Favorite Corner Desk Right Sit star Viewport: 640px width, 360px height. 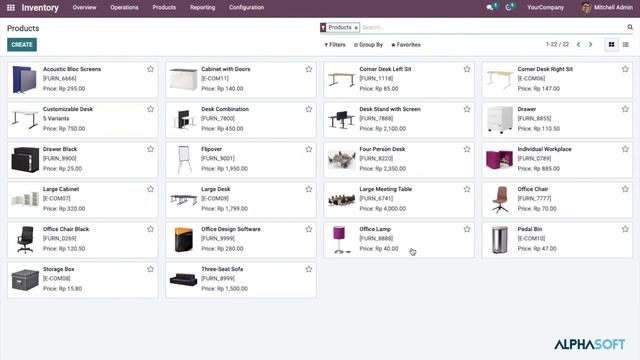click(x=625, y=69)
